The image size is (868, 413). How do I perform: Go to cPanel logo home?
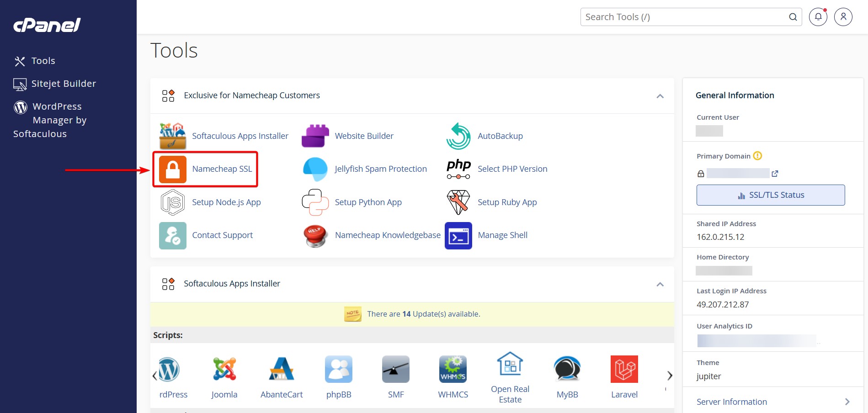[x=47, y=25]
